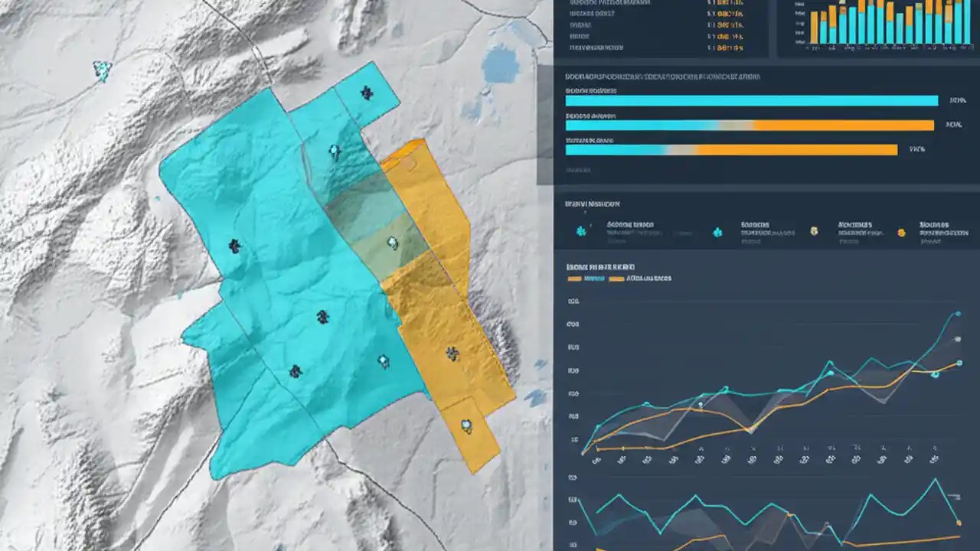Click the yellow marker icon beside third stat
Screen dimensions: 980x551
pos(814,230)
